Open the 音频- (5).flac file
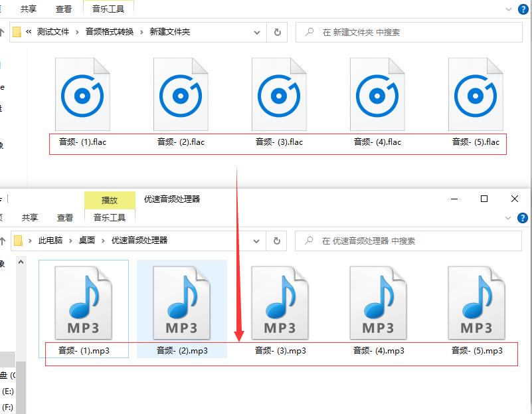Screen dimensions: 532x414 pyautogui.click(x=476, y=94)
